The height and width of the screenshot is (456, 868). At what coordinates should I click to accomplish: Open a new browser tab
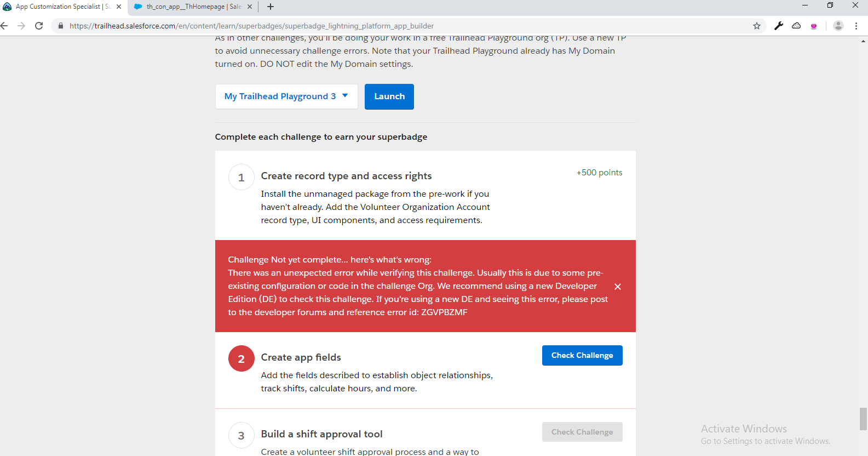[x=271, y=7]
